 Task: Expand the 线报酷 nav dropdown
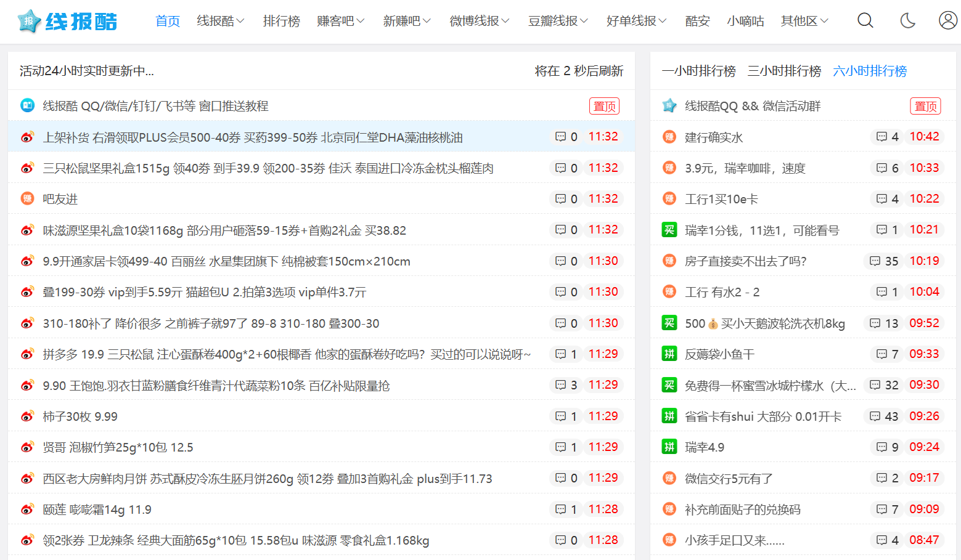click(221, 21)
